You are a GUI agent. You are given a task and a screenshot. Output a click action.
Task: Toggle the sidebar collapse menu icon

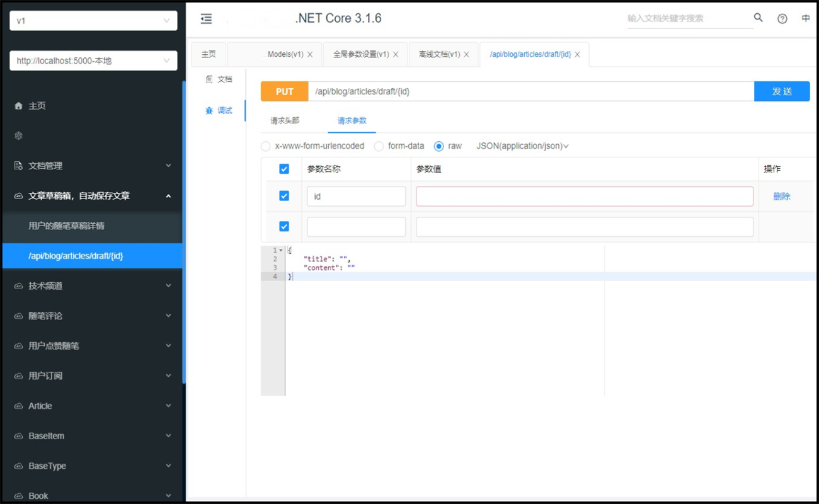[206, 19]
